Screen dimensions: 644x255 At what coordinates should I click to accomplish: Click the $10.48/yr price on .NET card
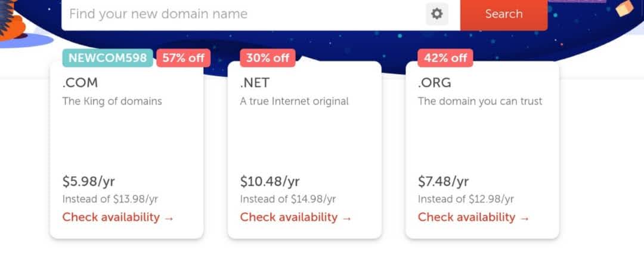tap(270, 181)
